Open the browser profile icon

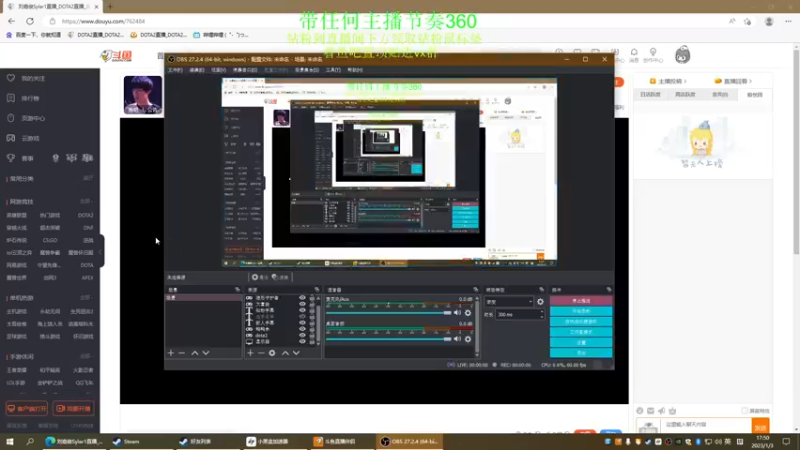(769, 21)
